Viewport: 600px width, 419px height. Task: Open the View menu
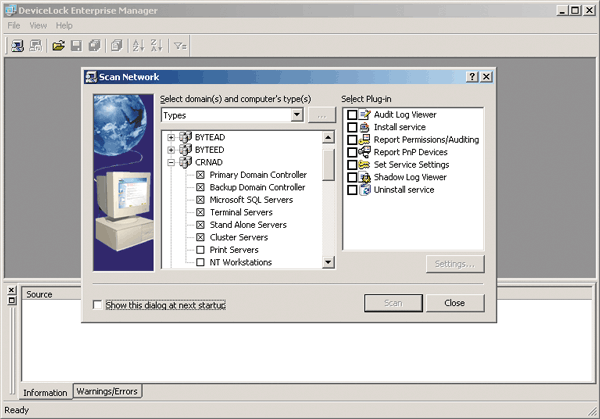pos(38,25)
